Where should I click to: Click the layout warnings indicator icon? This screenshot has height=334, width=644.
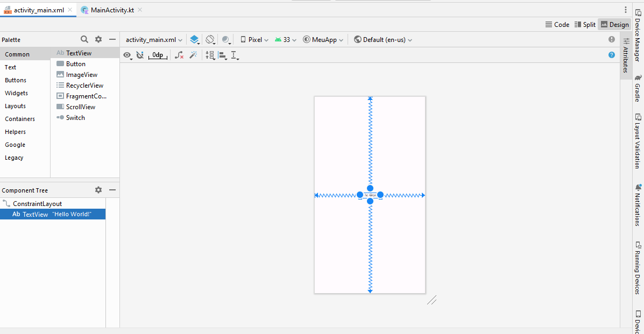click(612, 39)
